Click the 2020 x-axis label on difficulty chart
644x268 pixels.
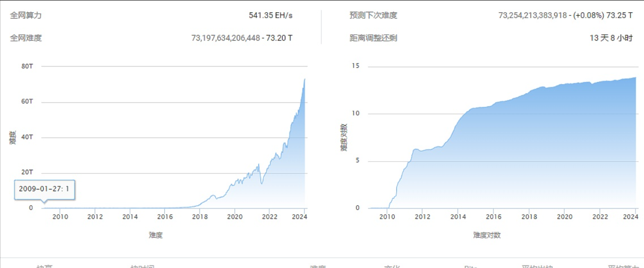(235, 217)
